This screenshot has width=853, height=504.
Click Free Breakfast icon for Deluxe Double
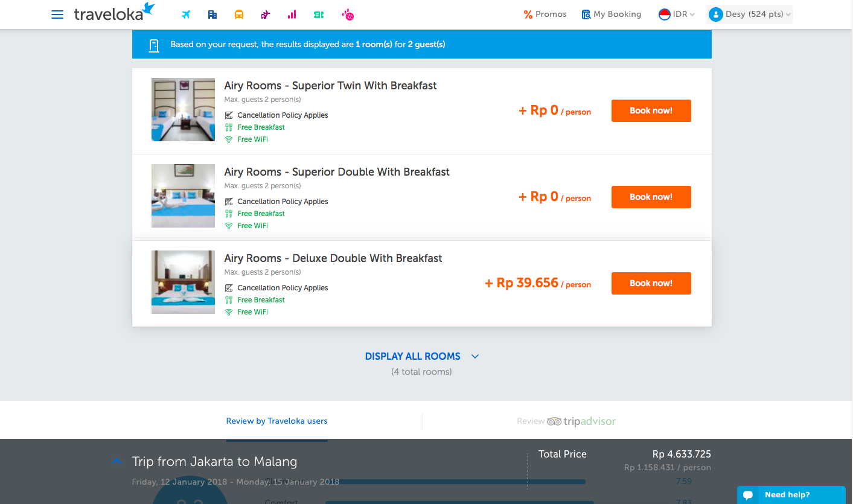coord(229,300)
